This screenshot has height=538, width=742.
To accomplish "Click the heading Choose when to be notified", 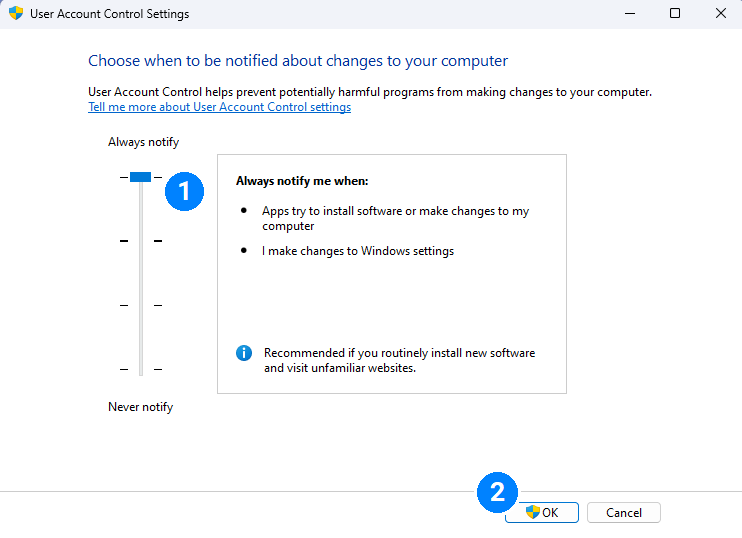I will 298,61.
